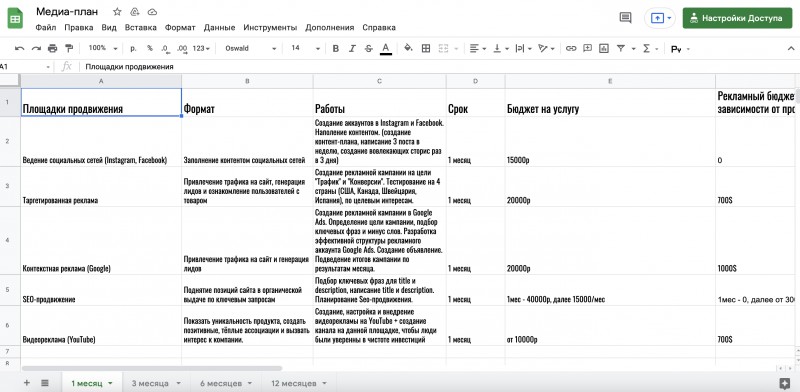
Task: Open comment history with the speech bubble icon
Action: point(626,18)
